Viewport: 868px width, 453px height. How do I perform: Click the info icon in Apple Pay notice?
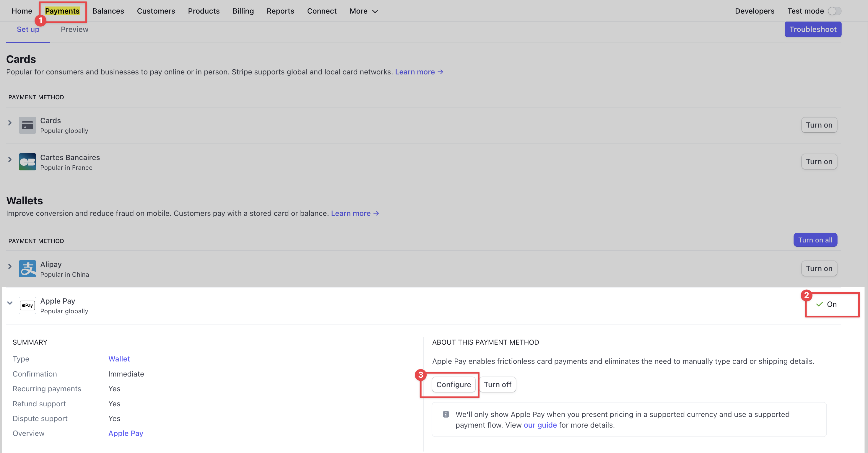tap(446, 414)
